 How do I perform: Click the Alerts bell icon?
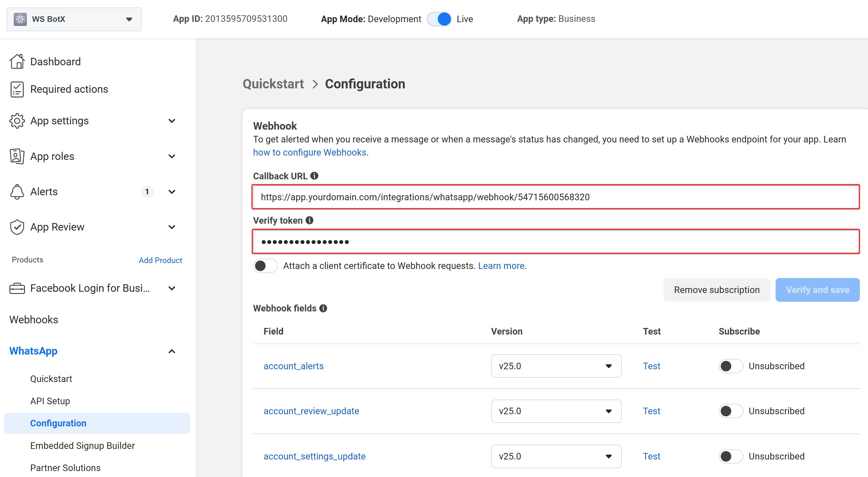[x=17, y=191]
